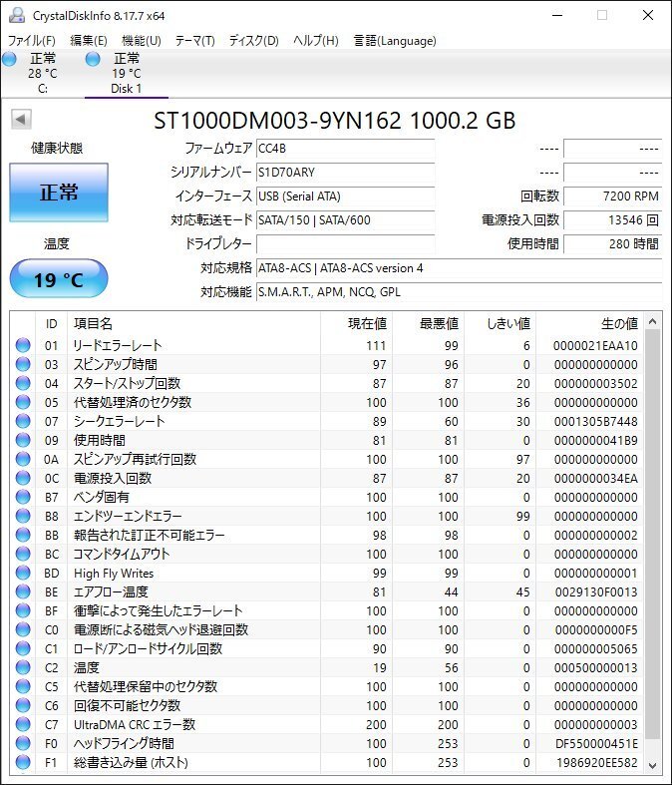
Task: Click the empty ドライブレター field
Action: pyautogui.click(x=345, y=244)
